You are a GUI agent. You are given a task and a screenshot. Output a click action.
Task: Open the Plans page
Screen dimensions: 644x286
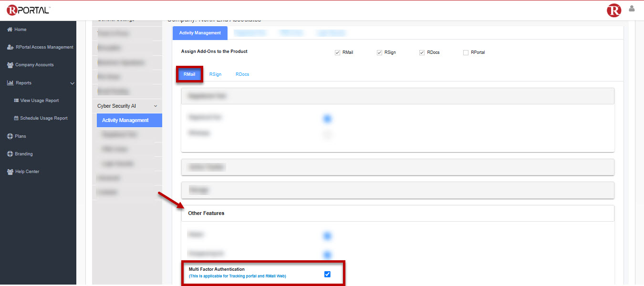21,136
